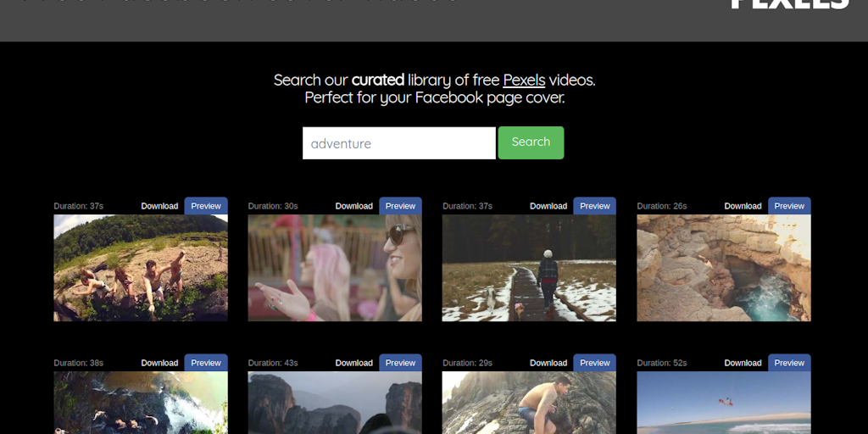868x434 pixels.
Task: Focus the adventure search input field
Action: [399, 143]
